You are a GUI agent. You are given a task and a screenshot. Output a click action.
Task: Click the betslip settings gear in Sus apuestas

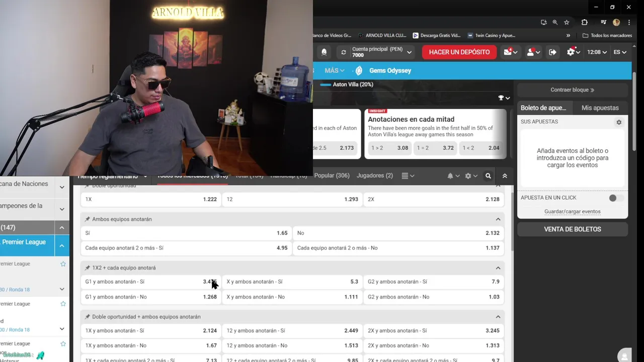pyautogui.click(x=619, y=122)
